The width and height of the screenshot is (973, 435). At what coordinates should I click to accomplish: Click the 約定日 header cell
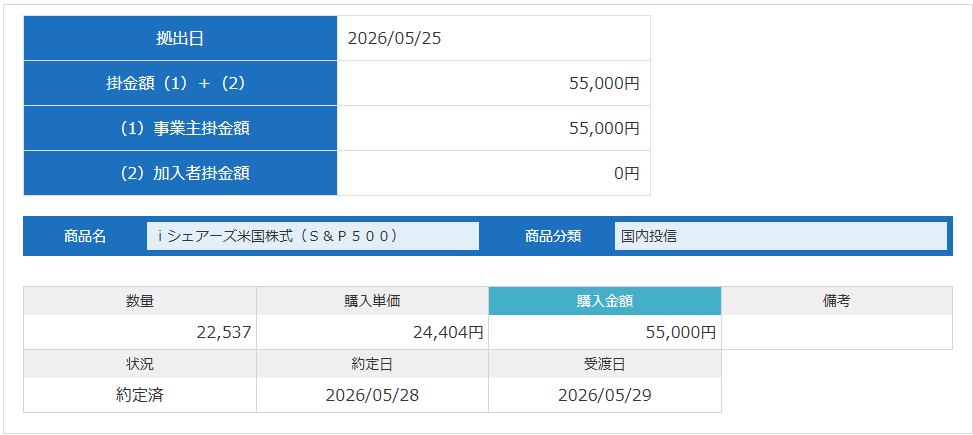click(x=372, y=364)
